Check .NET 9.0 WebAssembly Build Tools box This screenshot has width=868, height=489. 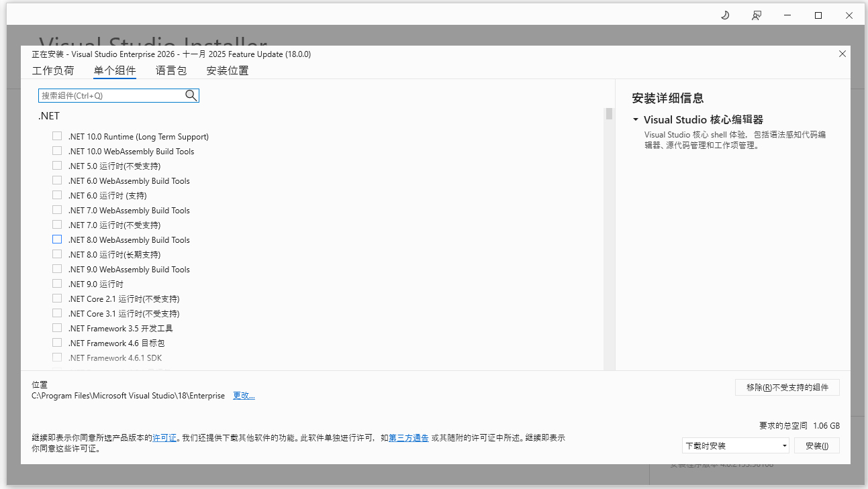pyautogui.click(x=57, y=269)
